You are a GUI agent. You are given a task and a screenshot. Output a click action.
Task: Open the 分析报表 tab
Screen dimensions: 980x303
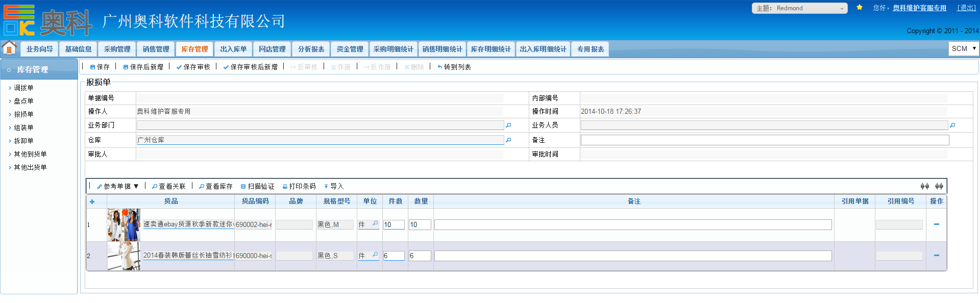point(311,49)
